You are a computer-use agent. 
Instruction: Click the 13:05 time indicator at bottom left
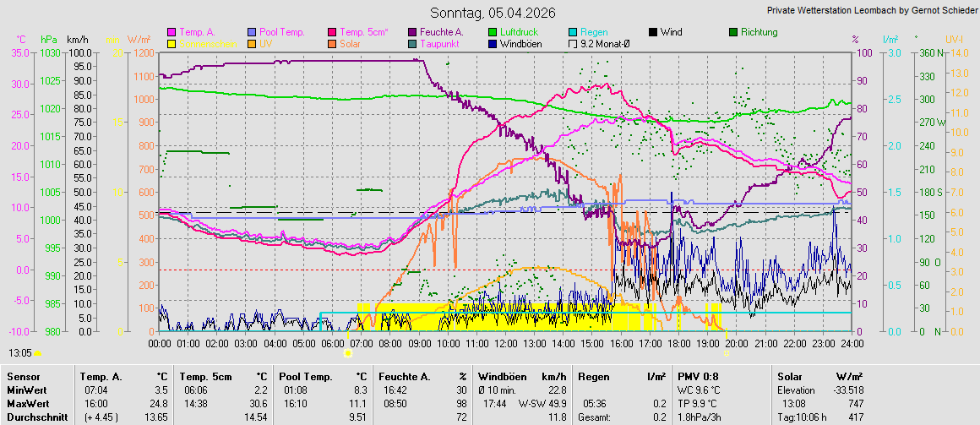pyautogui.click(x=21, y=352)
